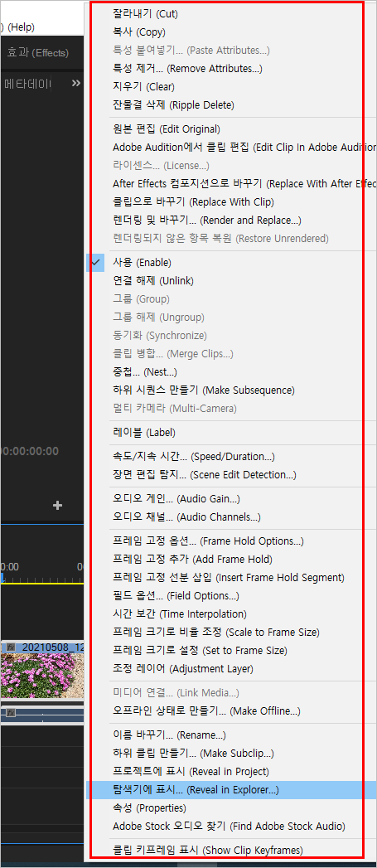Expand hidden panel tabs chevron
Viewport: 377px width, 868px height.
pos(76,84)
